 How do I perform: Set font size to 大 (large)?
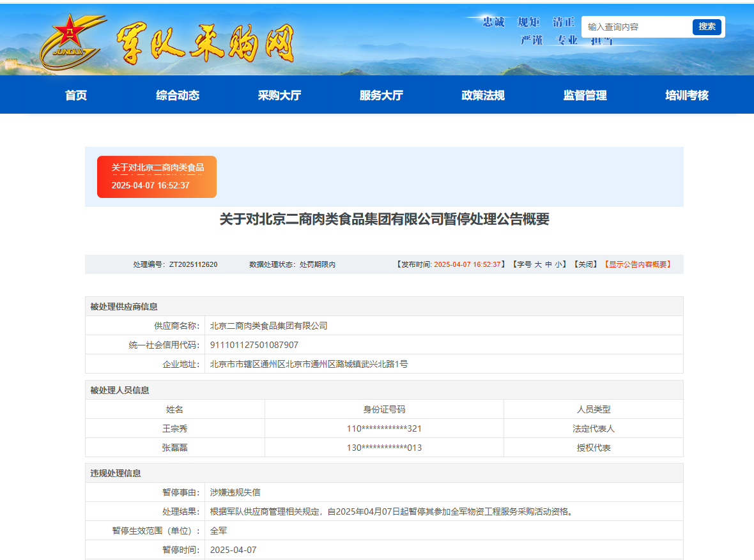point(538,264)
